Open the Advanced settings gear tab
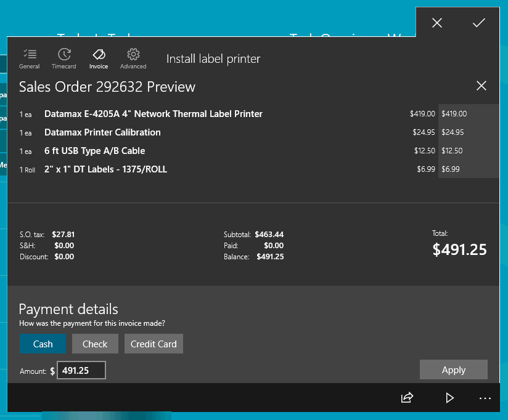This screenshot has height=420, width=508. pyautogui.click(x=133, y=58)
